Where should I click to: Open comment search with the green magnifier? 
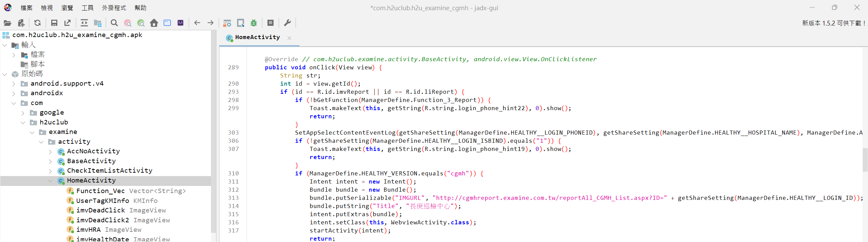click(141, 23)
